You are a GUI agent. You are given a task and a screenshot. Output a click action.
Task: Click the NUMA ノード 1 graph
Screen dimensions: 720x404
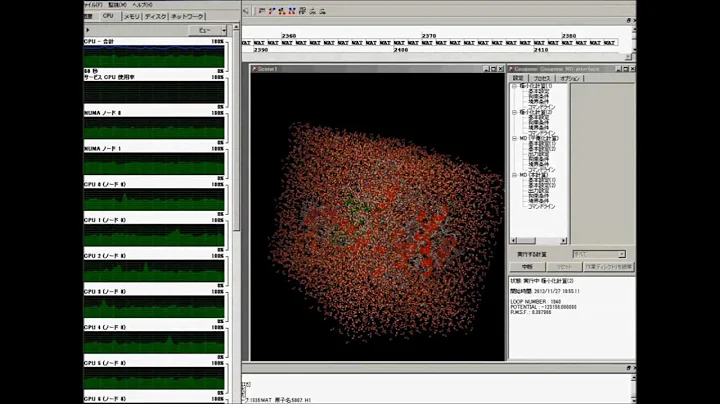[x=154, y=163]
